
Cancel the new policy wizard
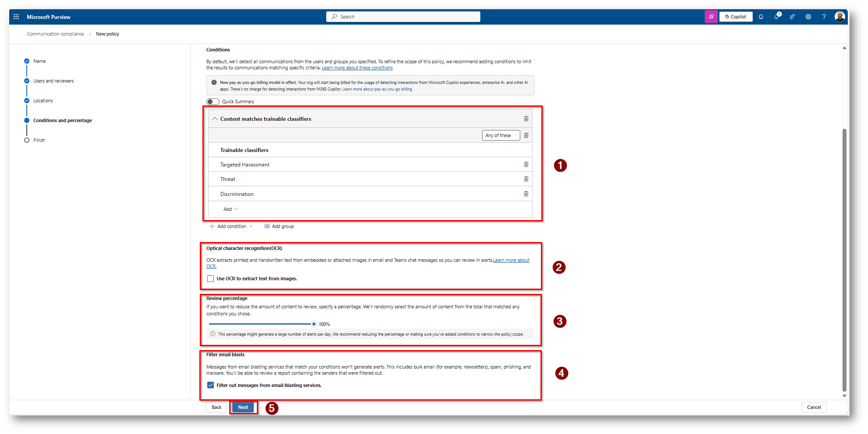814,407
